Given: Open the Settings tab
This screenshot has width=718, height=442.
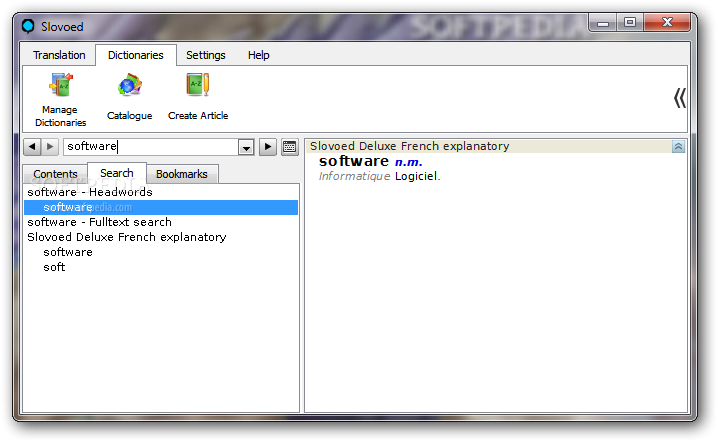Looking at the screenshot, I should point(206,55).
